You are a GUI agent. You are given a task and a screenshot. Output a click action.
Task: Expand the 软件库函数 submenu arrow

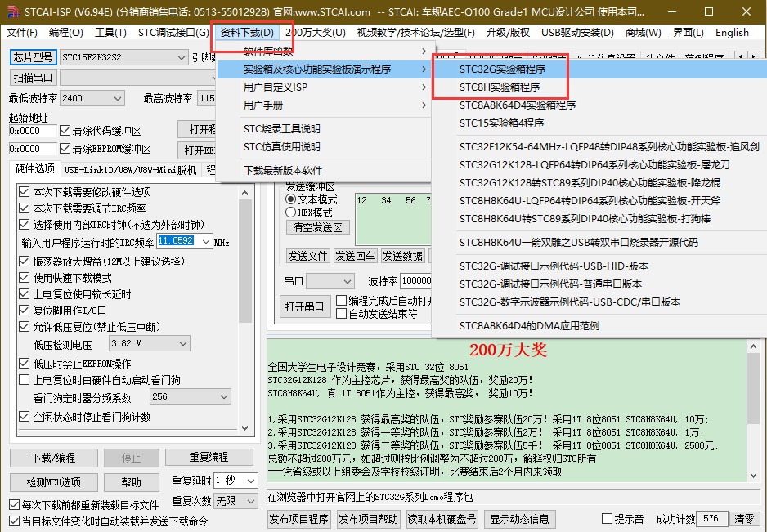click(x=424, y=51)
